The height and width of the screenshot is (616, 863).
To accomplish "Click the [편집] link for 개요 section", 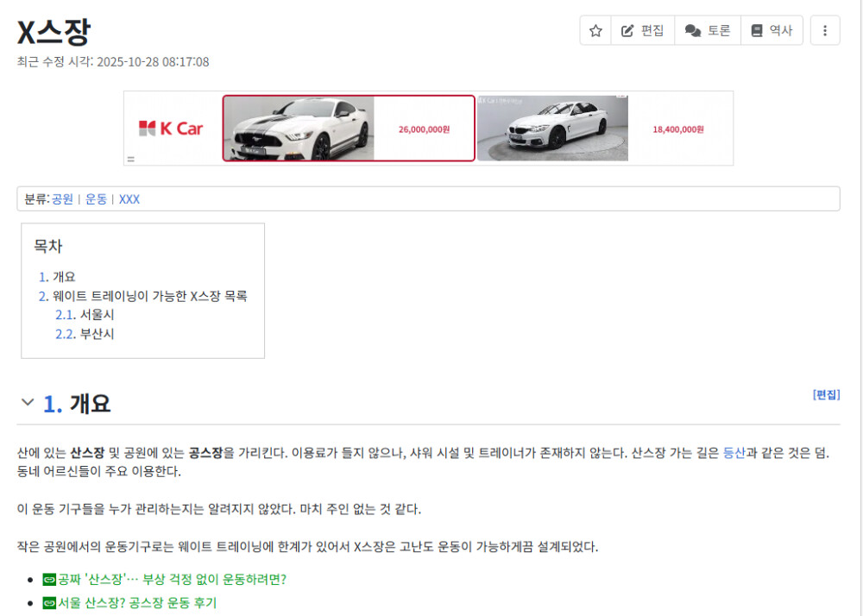I will click(x=826, y=394).
